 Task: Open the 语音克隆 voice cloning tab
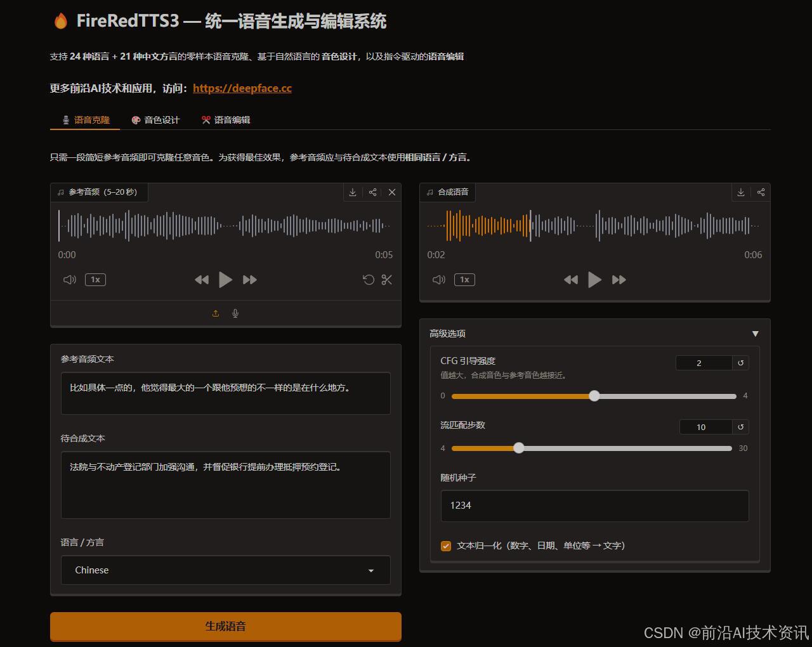[86, 120]
